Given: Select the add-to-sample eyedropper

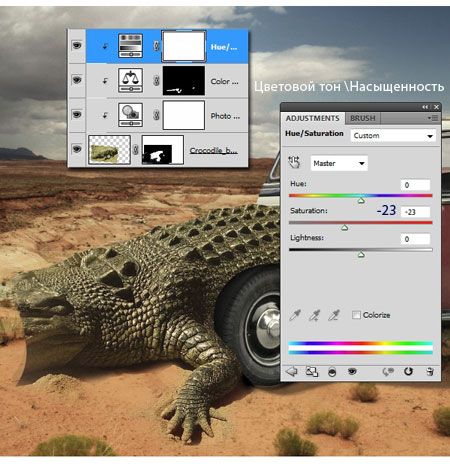Looking at the screenshot, I should [314, 315].
